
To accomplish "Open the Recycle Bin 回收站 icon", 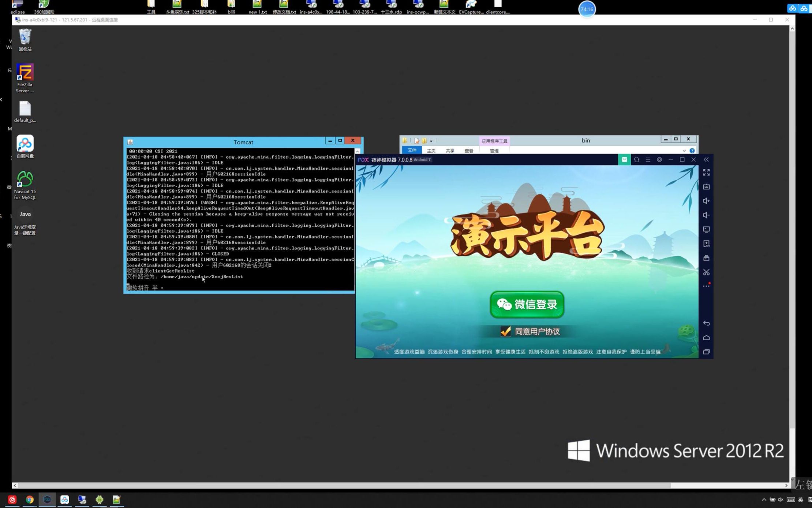I will [25, 40].
